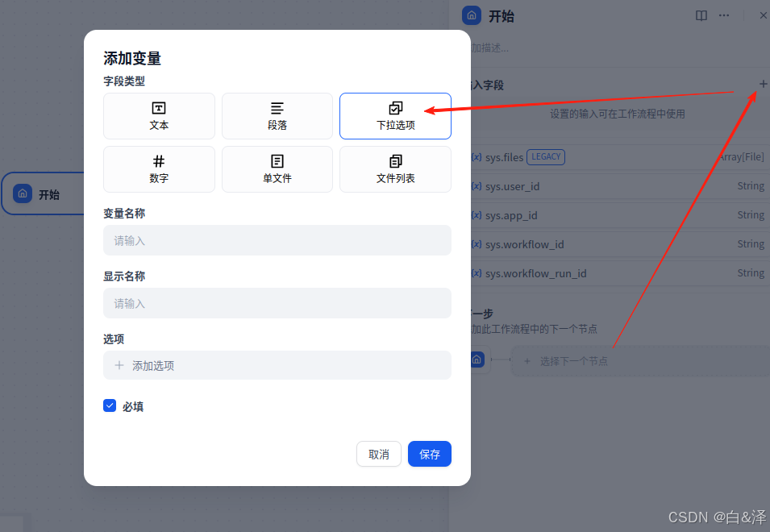770x532 pixels.
Task: Select the 数字 number field type
Action: [159, 169]
